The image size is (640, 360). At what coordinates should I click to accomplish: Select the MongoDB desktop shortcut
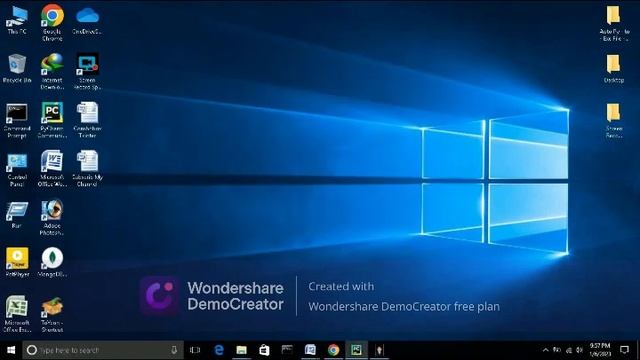[x=52, y=262]
